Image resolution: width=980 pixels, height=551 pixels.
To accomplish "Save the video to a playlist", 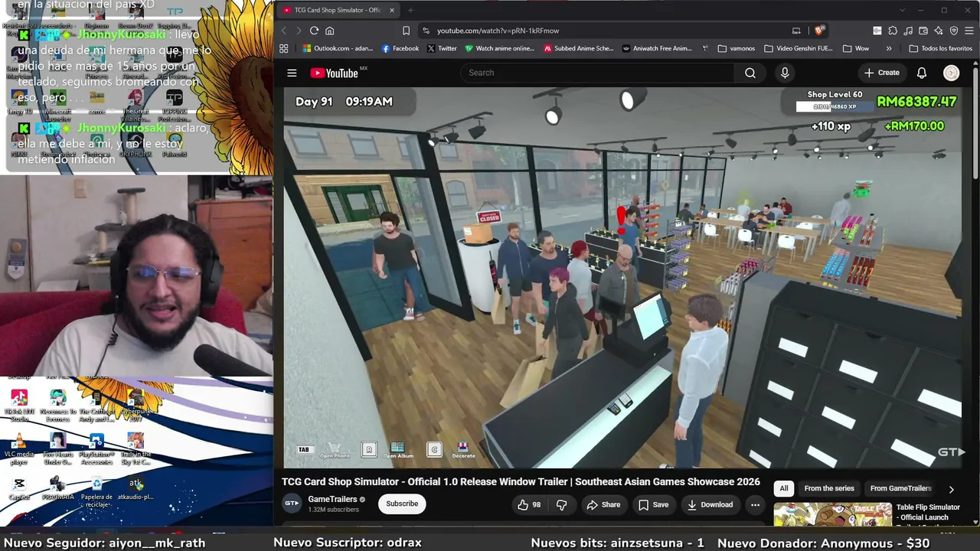I will point(653,504).
